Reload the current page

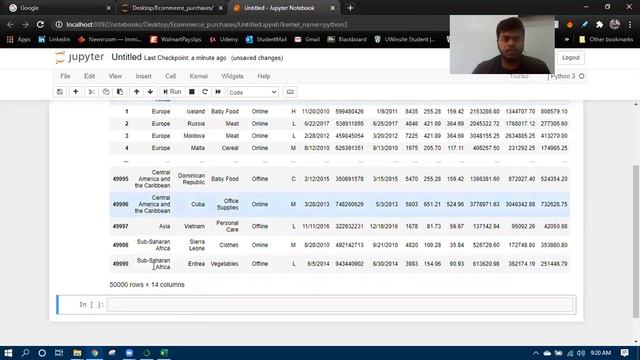[40, 24]
